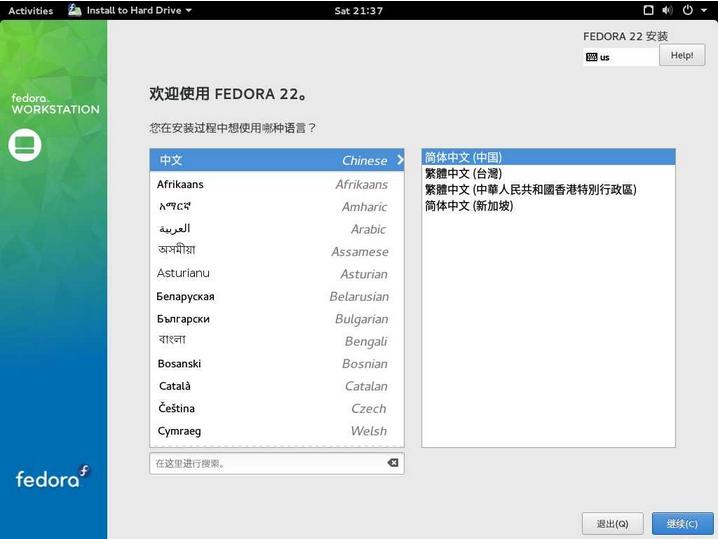Open the Activities overview
Image resolution: width=718 pixels, height=539 pixels.
click(x=30, y=10)
